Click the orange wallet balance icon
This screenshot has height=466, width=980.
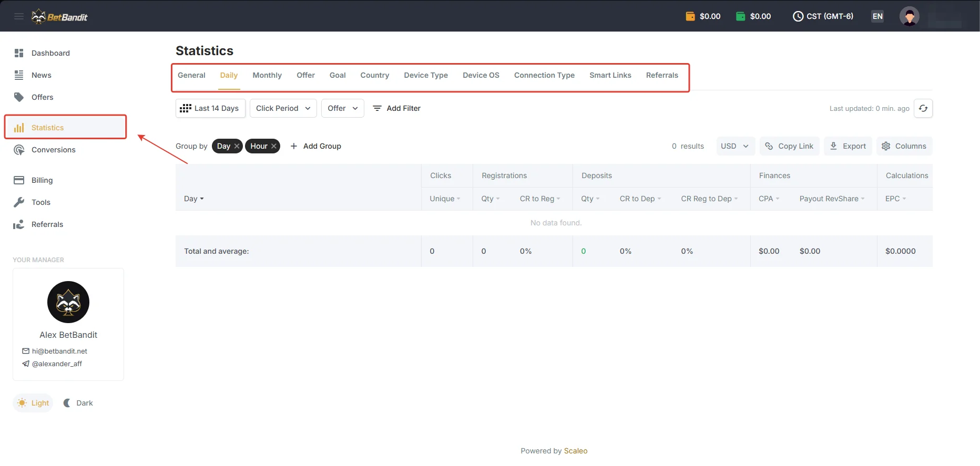point(690,16)
